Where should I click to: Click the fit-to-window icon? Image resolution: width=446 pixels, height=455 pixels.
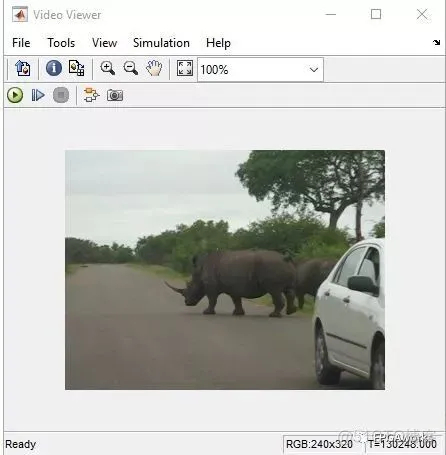coord(185,68)
